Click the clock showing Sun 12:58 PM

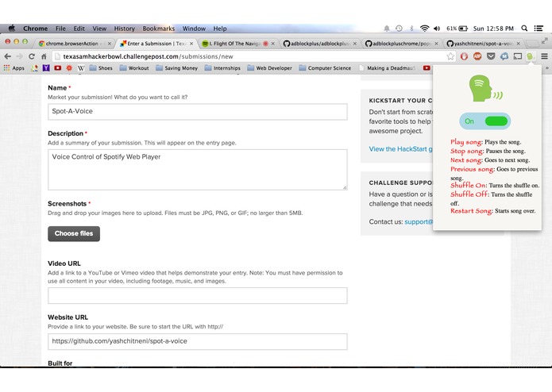493,29
